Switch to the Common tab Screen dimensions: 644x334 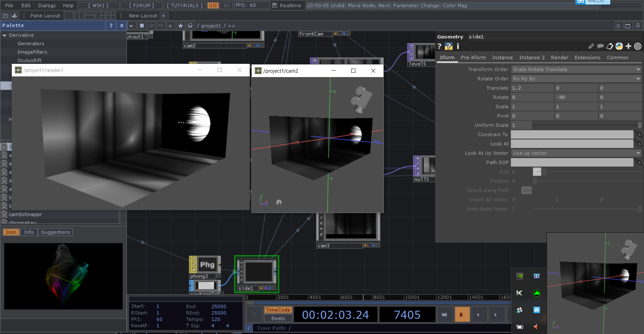click(617, 57)
